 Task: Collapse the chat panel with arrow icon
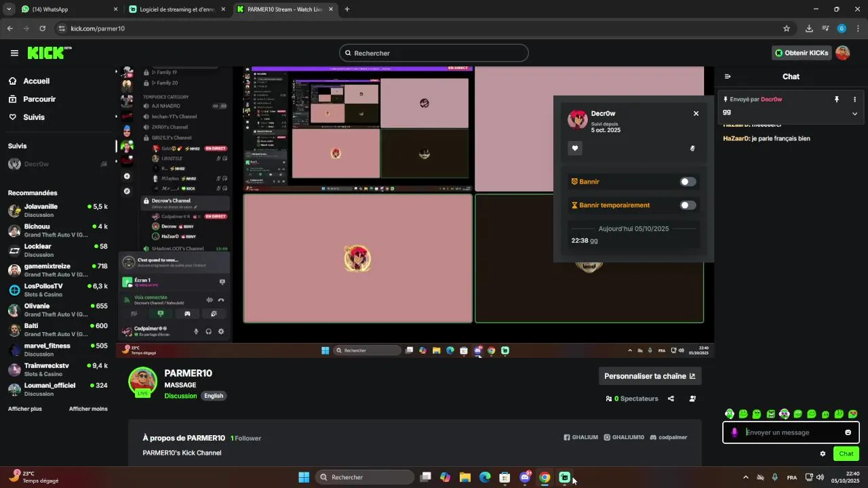pyautogui.click(x=728, y=77)
